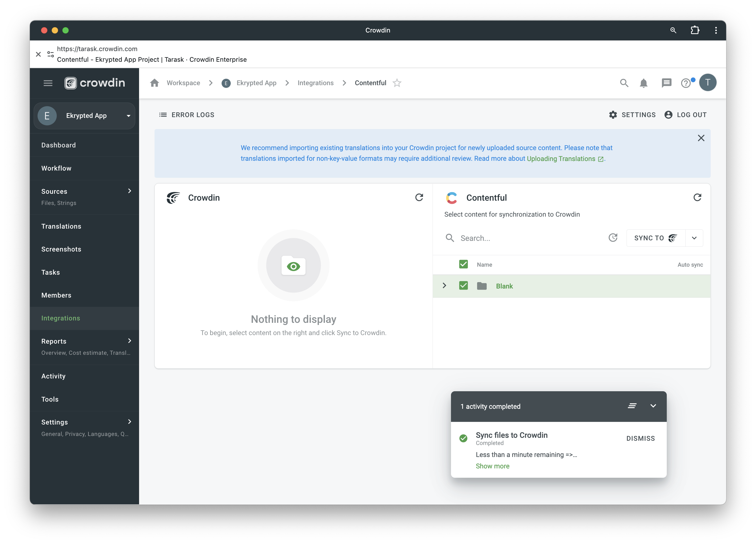The image size is (756, 544).
Task: Close the blue recommendation banner
Action: tap(701, 138)
